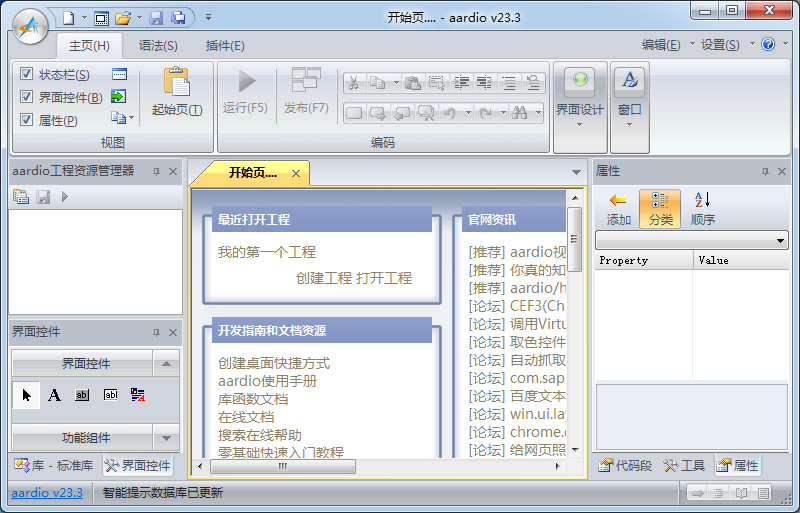This screenshot has height=513, width=800.
Task: Open the 界面设计 form designer button
Action: tap(579, 84)
